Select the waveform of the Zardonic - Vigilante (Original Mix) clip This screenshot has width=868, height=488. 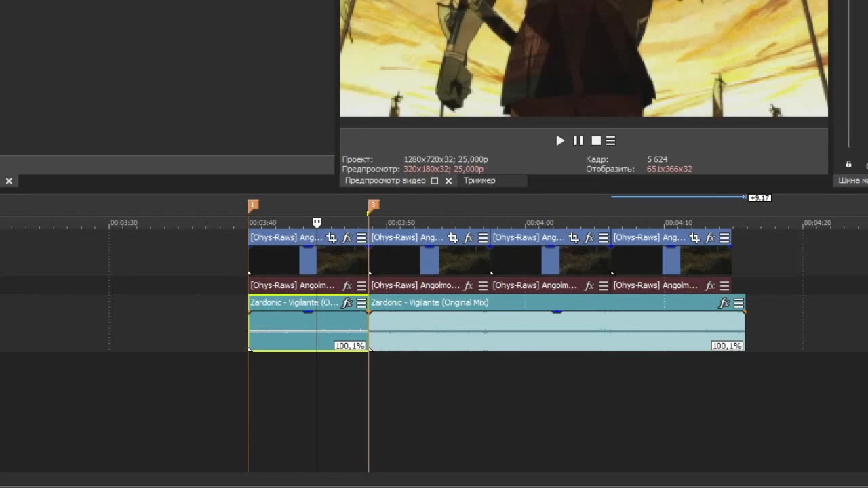pyautogui.click(x=557, y=331)
